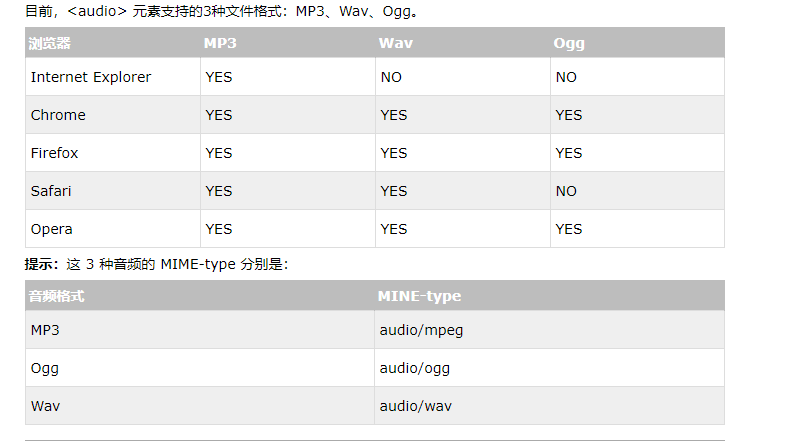Select the Firefox row label
Viewport: 809px width, 446px height.
54,153
